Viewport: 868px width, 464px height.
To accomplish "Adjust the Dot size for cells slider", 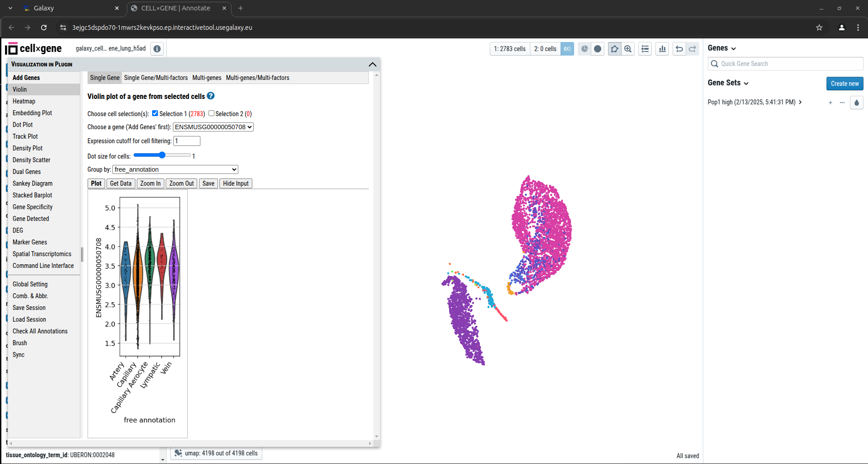I will tap(162, 155).
